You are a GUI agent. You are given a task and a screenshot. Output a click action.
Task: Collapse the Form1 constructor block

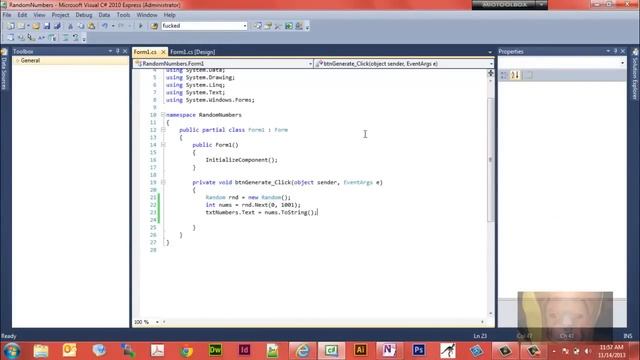point(163,145)
